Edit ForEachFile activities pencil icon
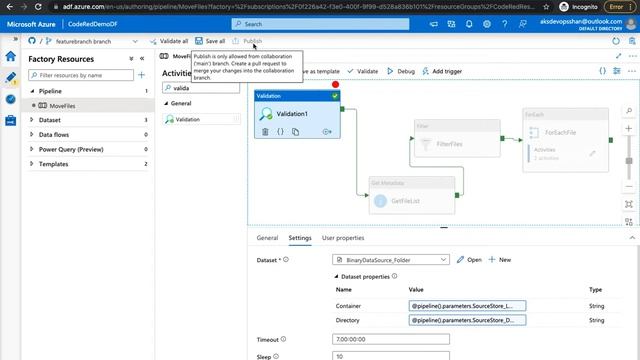Screen dimensions: 640x360 [x=592, y=153]
